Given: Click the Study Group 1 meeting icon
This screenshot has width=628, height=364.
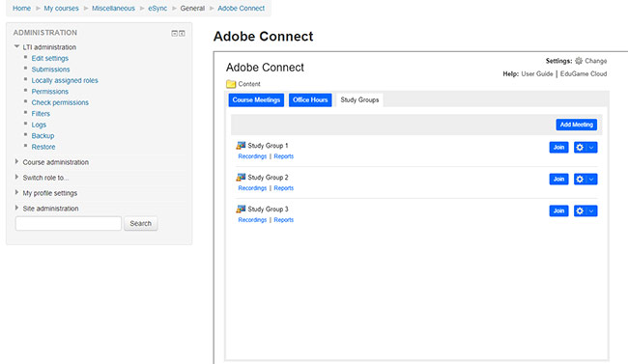Looking at the screenshot, I should [x=241, y=146].
